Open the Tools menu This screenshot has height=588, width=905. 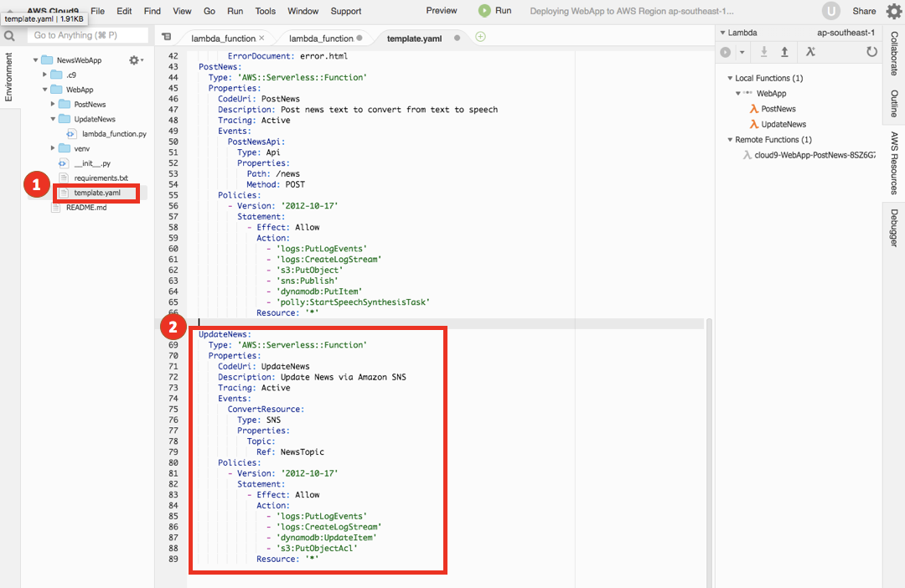pyautogui.click(x=266, y=11)
